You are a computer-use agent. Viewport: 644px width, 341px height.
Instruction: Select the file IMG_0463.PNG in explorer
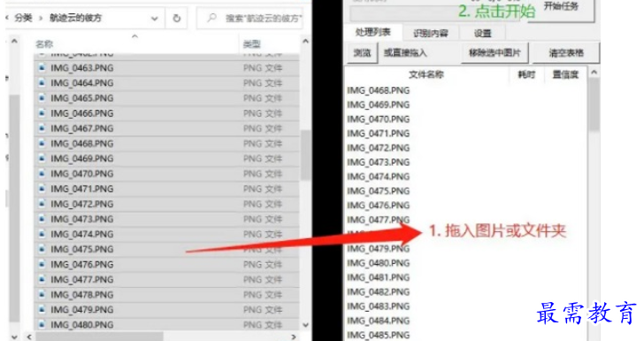point(166,68)
